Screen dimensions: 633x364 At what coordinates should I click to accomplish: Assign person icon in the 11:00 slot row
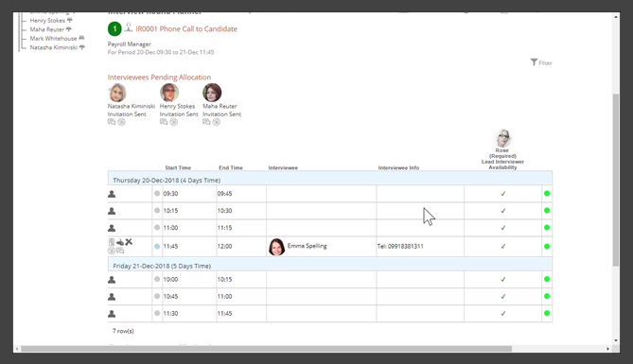point(112,228)
